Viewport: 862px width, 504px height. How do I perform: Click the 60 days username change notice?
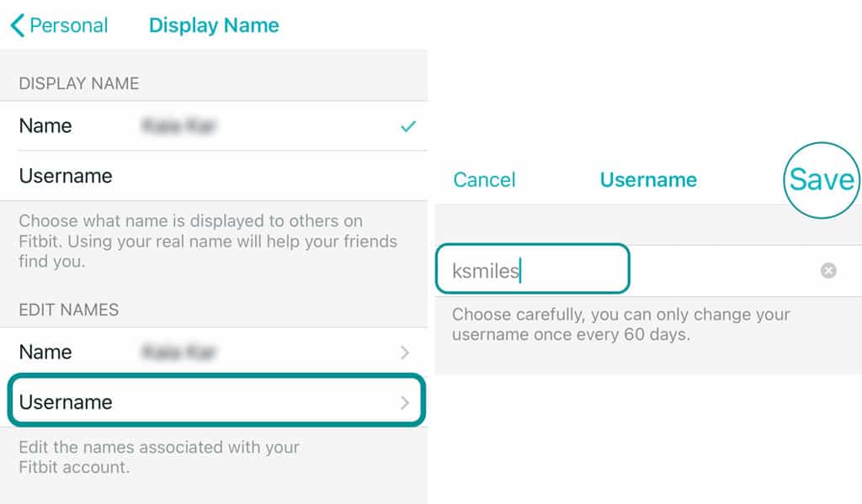pyautogui.click(x=620, y=325)
